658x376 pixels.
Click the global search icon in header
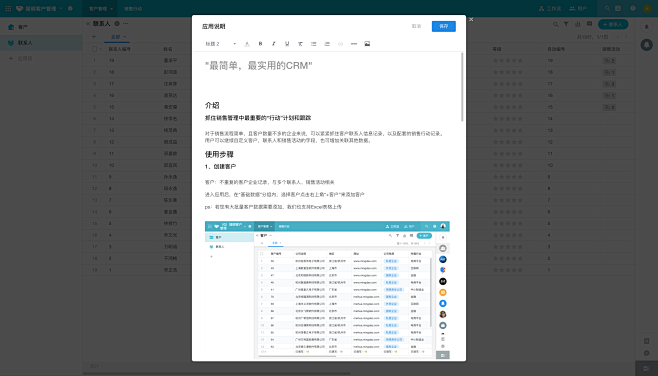[607, 8]
